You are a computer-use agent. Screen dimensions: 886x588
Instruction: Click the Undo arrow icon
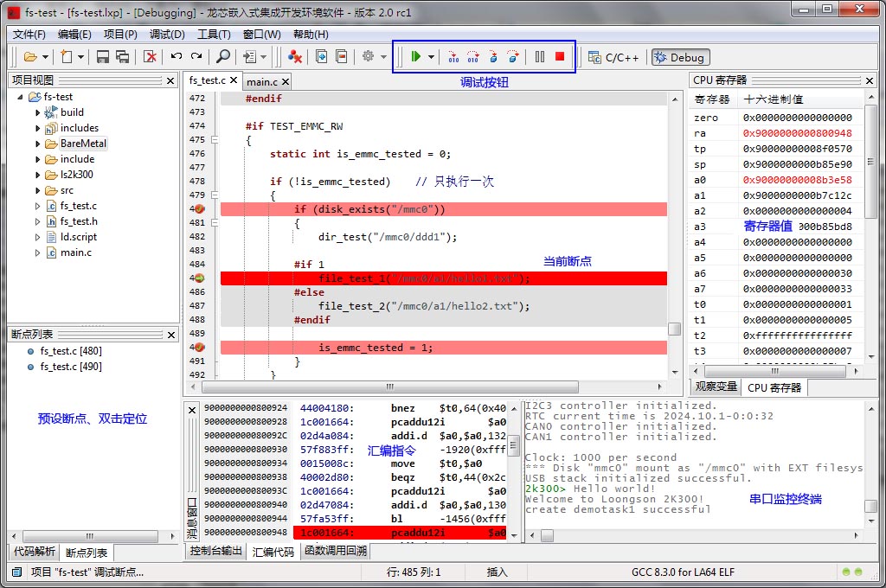(x=177, y=57)
